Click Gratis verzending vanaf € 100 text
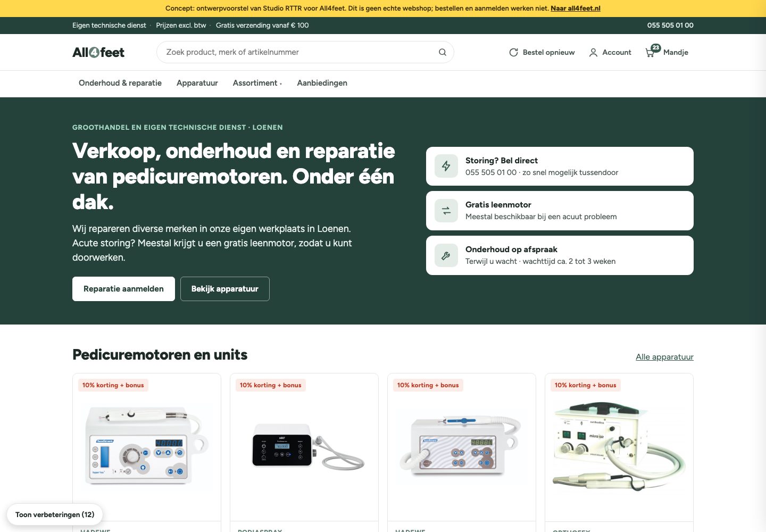 (x=262, y=25)
